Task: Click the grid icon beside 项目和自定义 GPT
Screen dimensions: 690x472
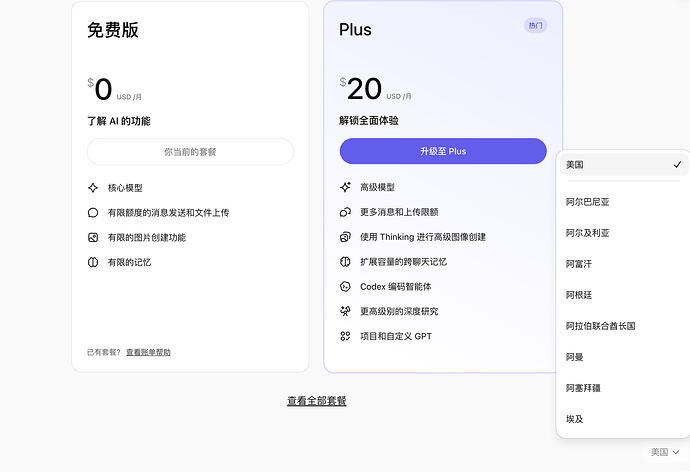Action: [345, 336]
